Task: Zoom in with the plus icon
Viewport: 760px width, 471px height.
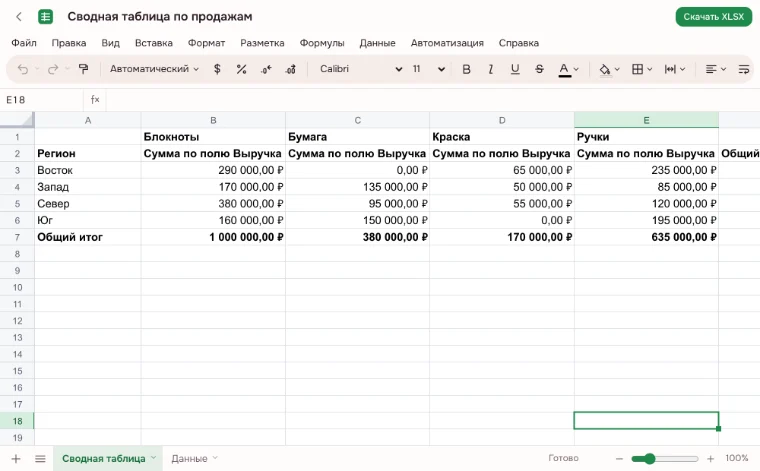Action: click(x=711, y=458)
